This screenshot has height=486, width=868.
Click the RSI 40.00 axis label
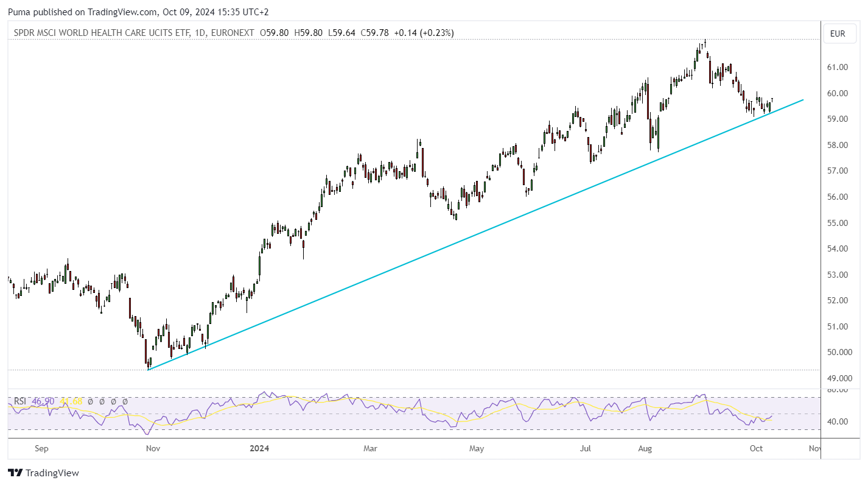[838, 421]
